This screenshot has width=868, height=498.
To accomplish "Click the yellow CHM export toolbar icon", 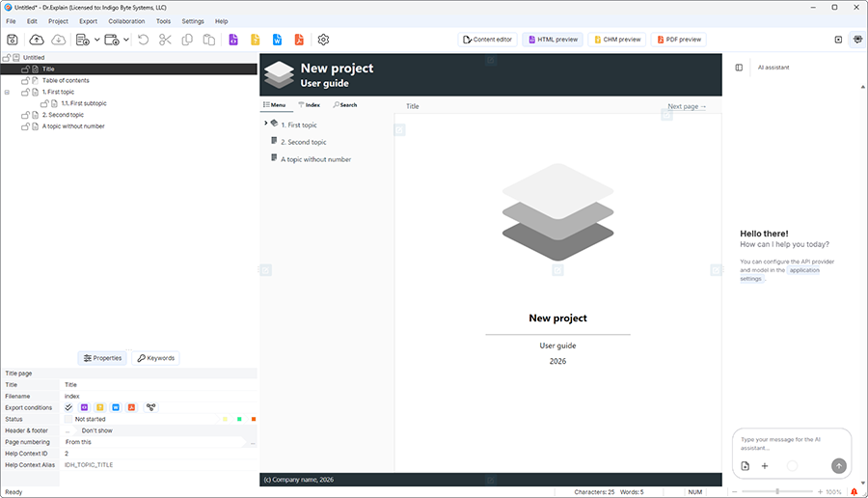I will 256,40.
